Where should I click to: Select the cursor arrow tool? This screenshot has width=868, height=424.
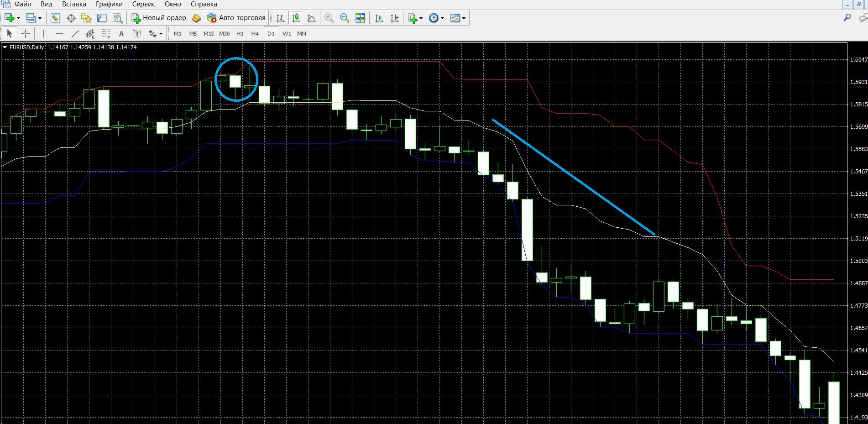(10, 33)
